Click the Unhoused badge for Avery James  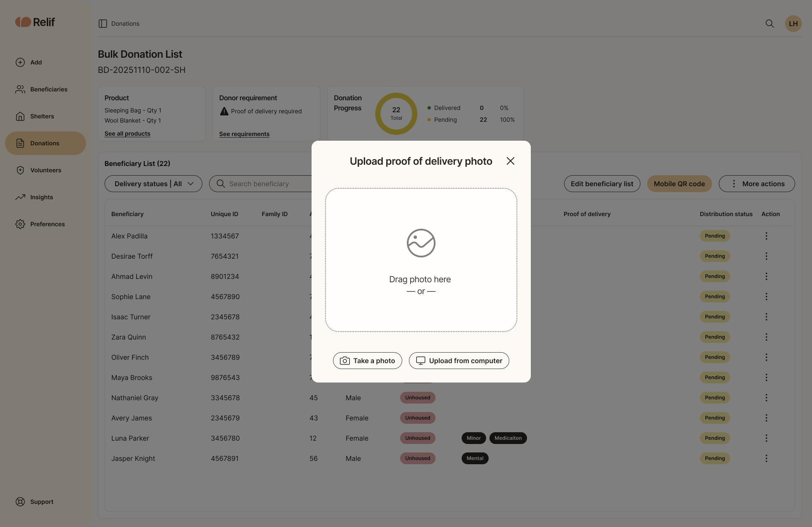coord(417,418)
